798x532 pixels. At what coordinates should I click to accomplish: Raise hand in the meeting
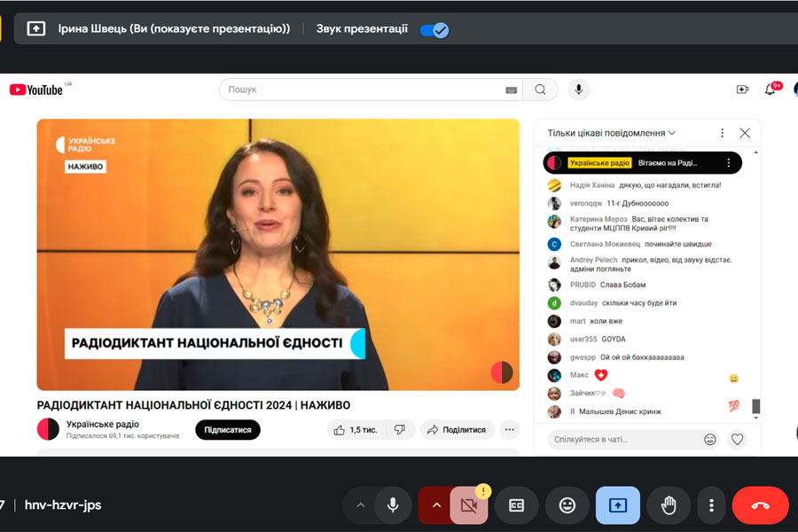tap(669, 505)
